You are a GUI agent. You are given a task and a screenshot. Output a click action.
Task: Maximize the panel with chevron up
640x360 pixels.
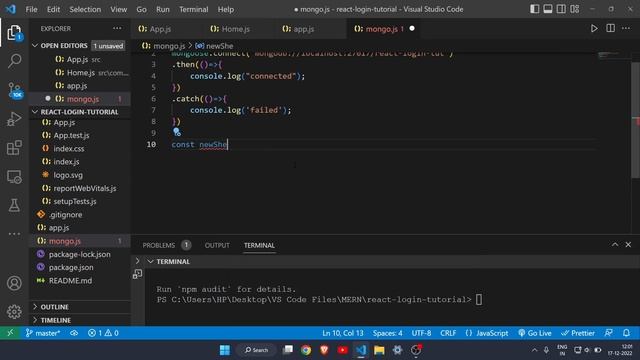click(615, 245)
